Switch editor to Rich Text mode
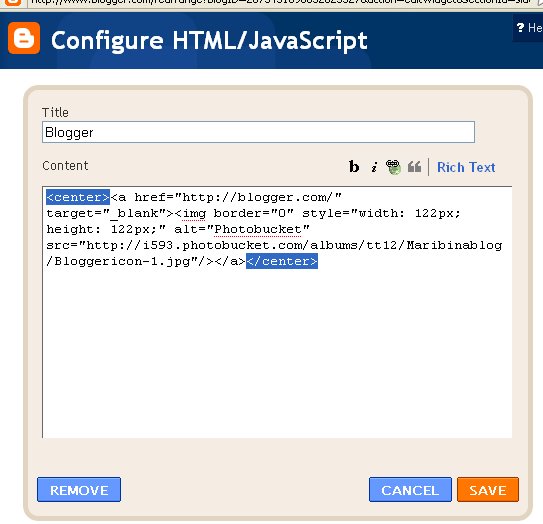This screenshot has width=543, height=524. coord(466,167)
